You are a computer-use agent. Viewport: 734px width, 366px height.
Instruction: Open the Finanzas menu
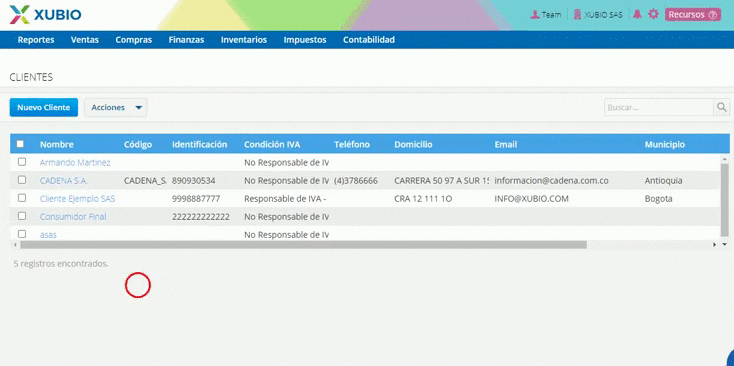click(x=186, y=40)
